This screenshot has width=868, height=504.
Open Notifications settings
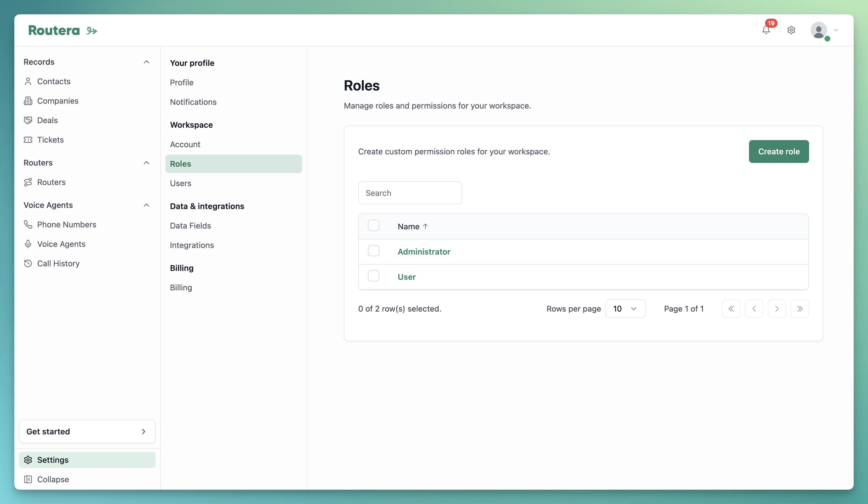pyautogui.click(x=193, y=102)
